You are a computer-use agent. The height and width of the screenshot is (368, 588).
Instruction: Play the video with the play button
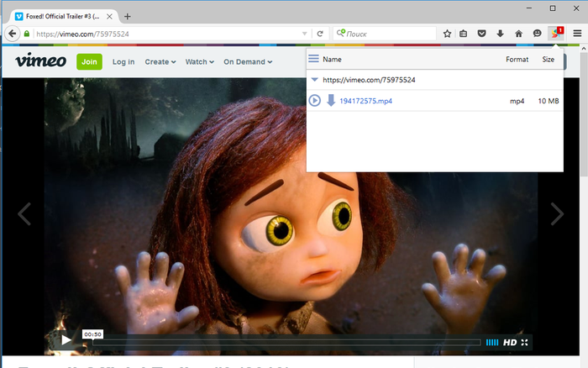click(x=66, y=340)
